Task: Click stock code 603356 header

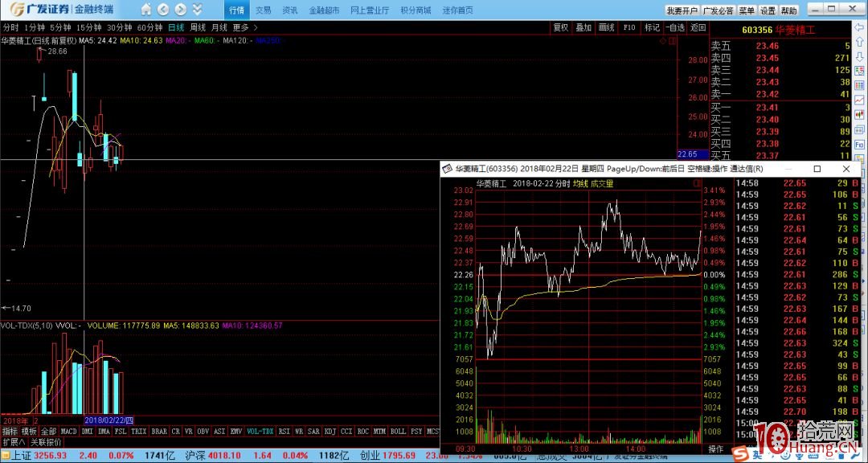Action: (757, 30)
